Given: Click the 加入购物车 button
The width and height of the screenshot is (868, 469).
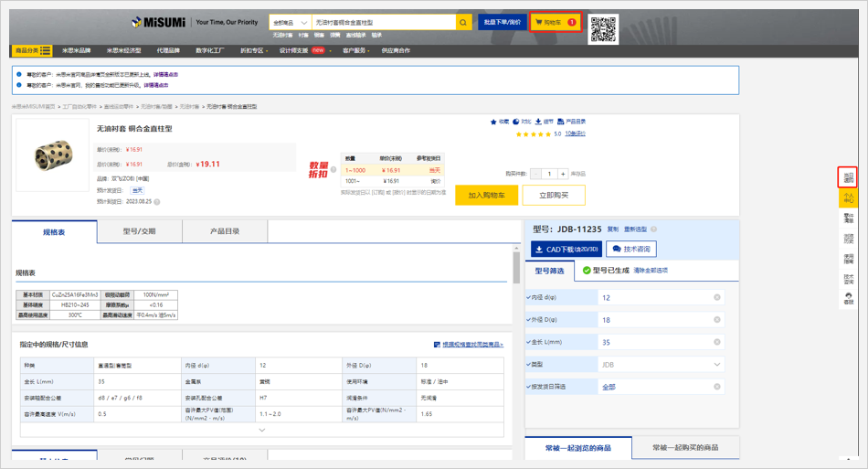Looking at the screenshot, I should pyautogui.click(x=486, y=195).
